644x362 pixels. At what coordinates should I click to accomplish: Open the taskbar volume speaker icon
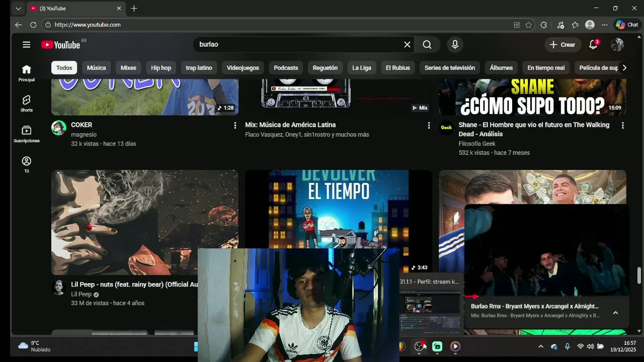[x=590, y=346]
